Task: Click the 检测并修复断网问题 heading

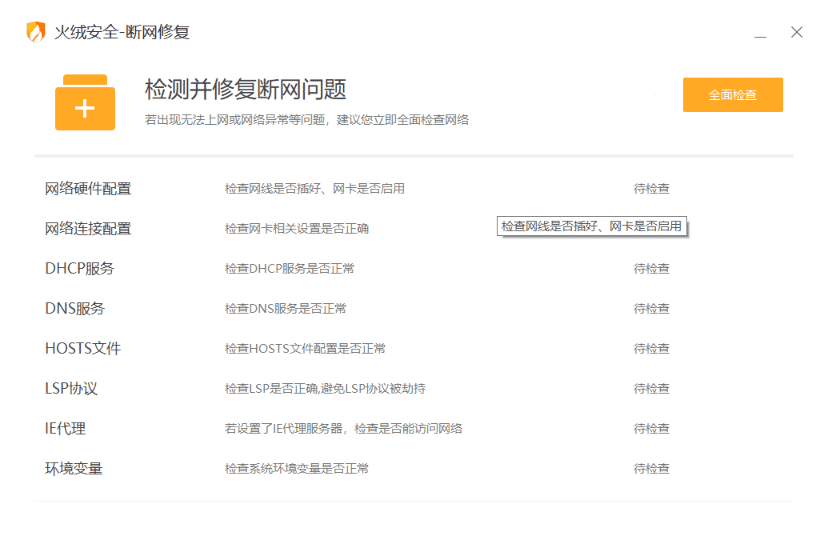Action: point(245,89)
